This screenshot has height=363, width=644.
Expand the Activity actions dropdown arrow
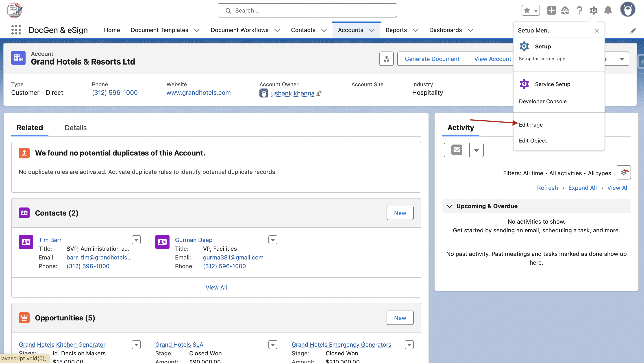(476, 150)
